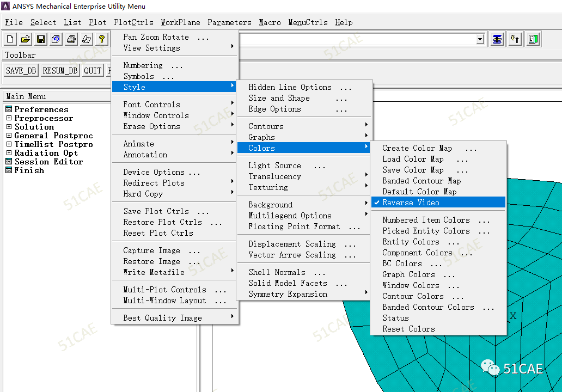Click the Finish icon in Main Menu

tap(9, 170)
